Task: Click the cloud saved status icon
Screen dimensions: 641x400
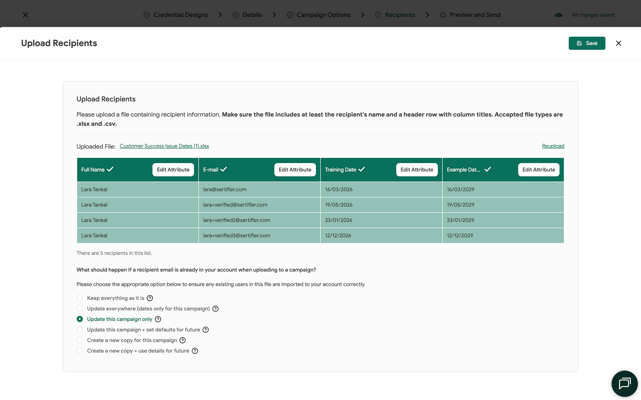Action: coord(558,15)
